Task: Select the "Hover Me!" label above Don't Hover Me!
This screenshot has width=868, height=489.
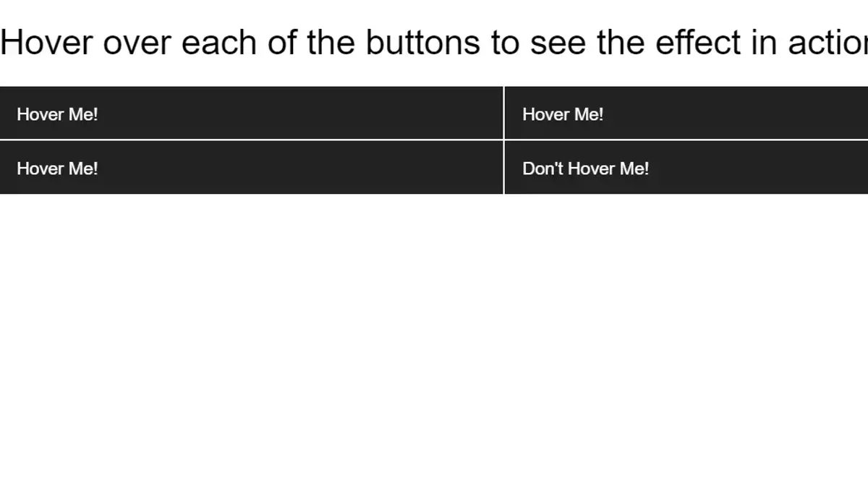Action: (x=563, y=114)
